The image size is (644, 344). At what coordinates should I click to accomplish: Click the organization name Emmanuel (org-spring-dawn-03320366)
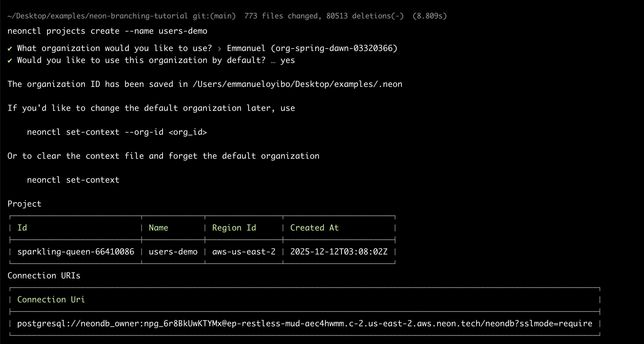[x=312, y=48]
